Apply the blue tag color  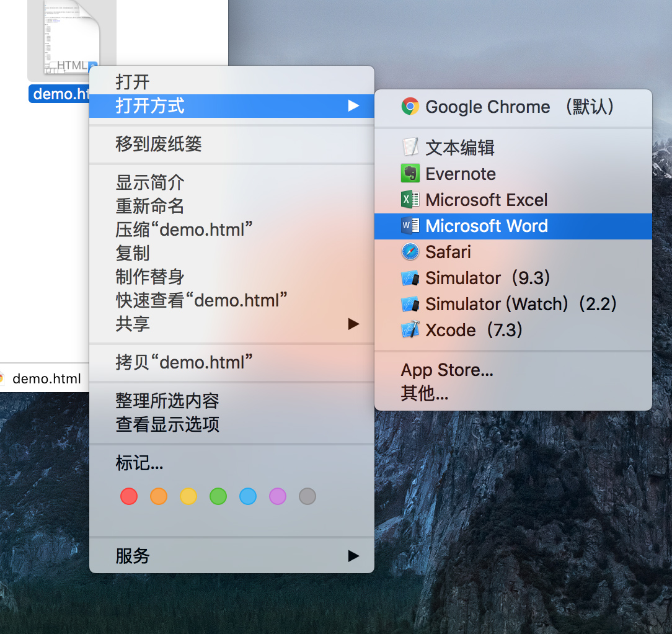point(248,496)
